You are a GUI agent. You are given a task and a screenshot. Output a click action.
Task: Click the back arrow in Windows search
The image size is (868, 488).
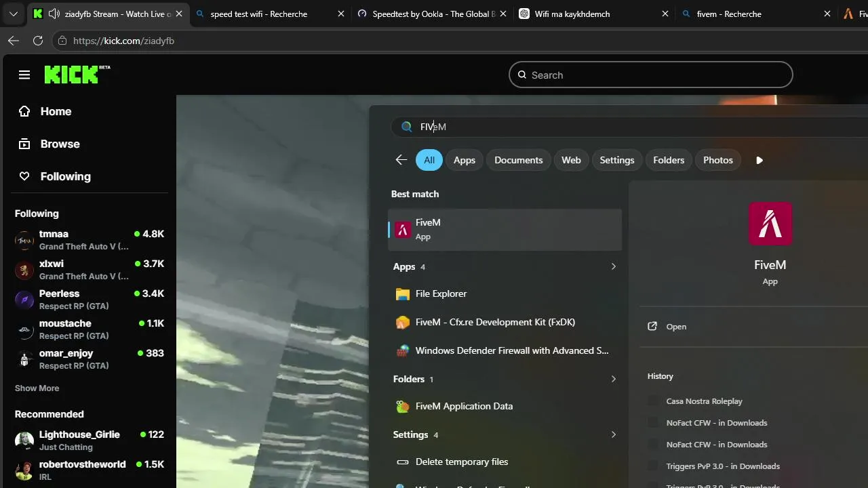(401, 160)
